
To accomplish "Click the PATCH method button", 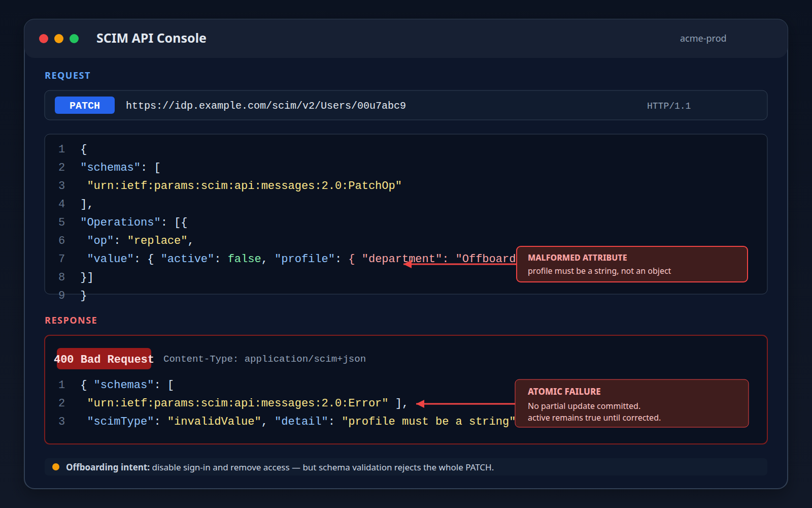I will click(x=85, y=105).
